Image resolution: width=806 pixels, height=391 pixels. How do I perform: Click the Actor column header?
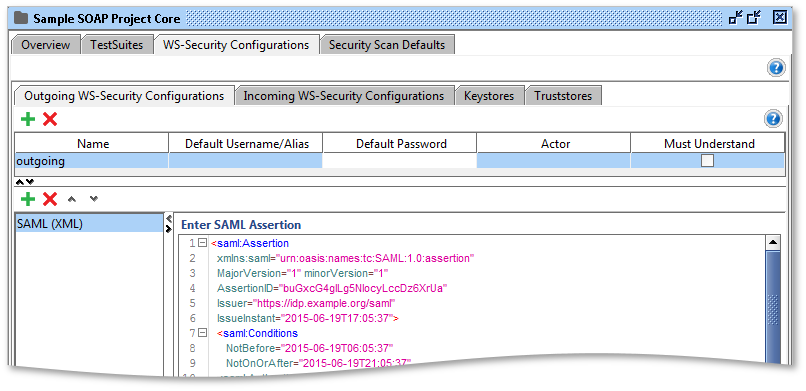pos(554,143)
